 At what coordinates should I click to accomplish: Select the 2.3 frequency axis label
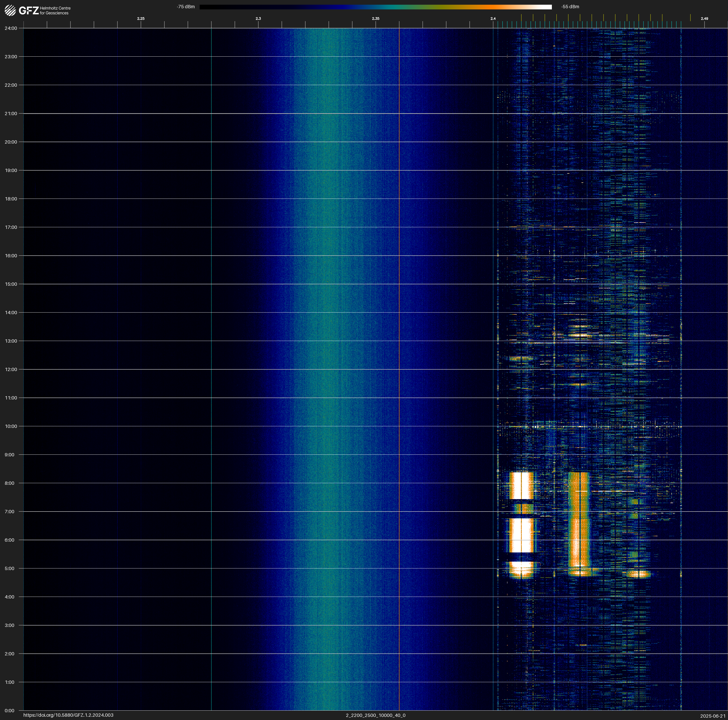click(258, 19)
